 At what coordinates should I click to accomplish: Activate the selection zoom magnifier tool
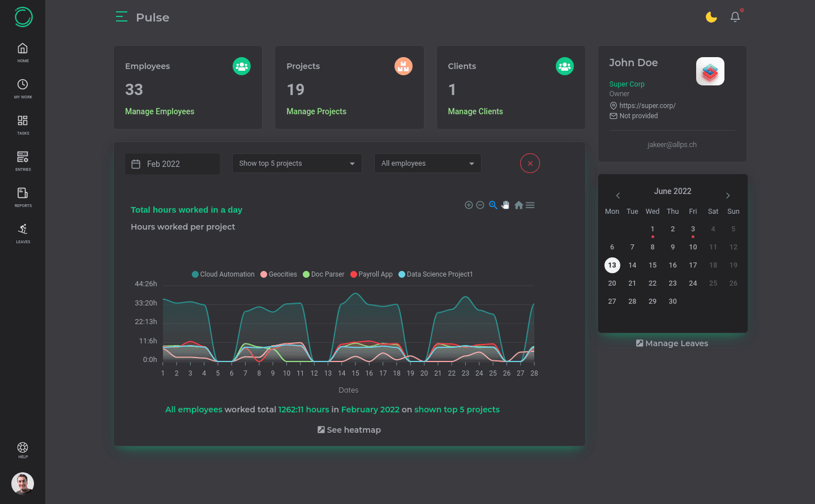tap(493, 205)
